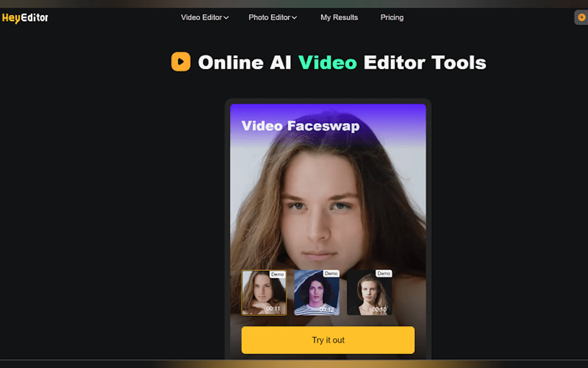
Task: Click the HeyEditor logo
Action: point(25,18)
